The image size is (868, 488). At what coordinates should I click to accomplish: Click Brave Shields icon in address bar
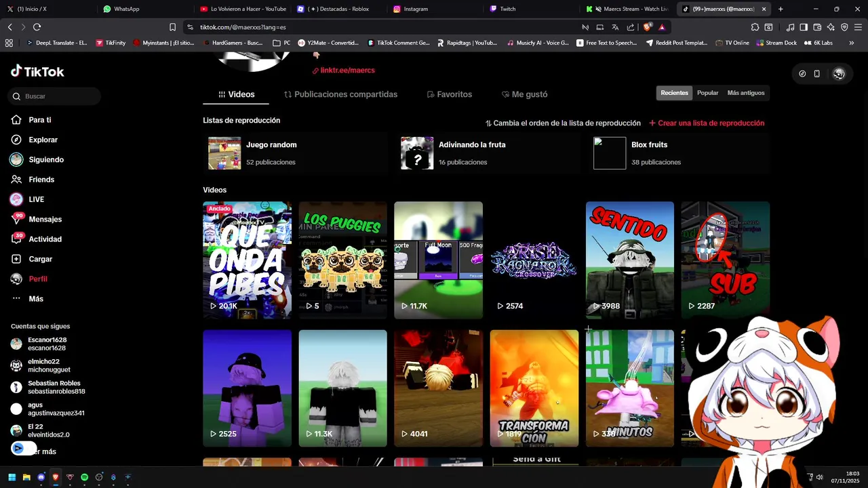coord(648,27)
